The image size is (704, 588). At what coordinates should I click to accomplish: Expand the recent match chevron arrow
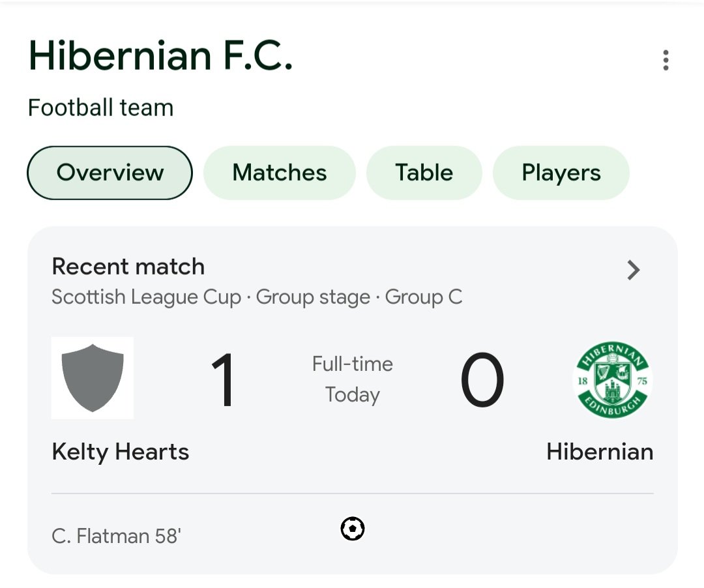click(x=633, y=271)
